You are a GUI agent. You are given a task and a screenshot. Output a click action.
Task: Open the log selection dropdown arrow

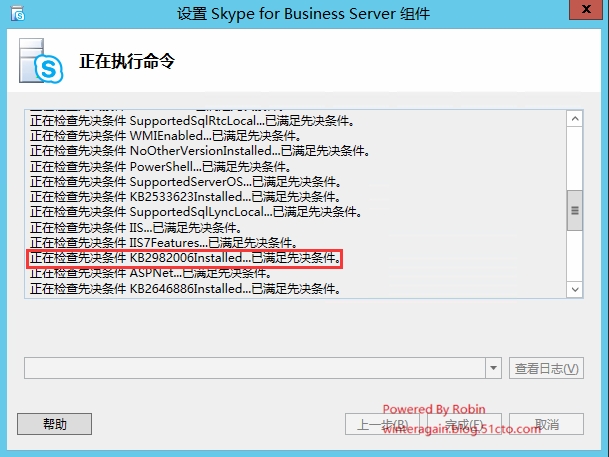click(x=493, y=368)
